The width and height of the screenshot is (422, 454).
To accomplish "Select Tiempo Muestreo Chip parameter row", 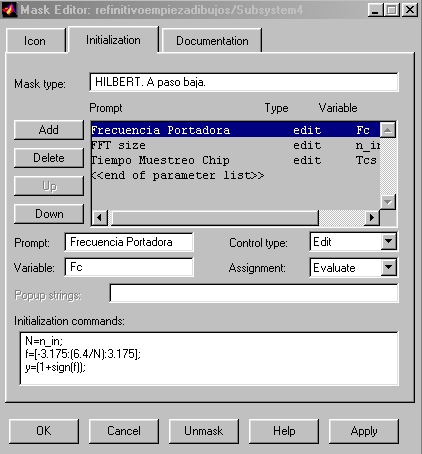I will click(236, 160).
